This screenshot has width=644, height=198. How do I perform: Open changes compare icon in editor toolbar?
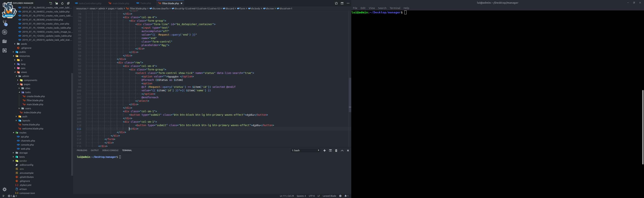pyautogui.click(x=336, y=3)
